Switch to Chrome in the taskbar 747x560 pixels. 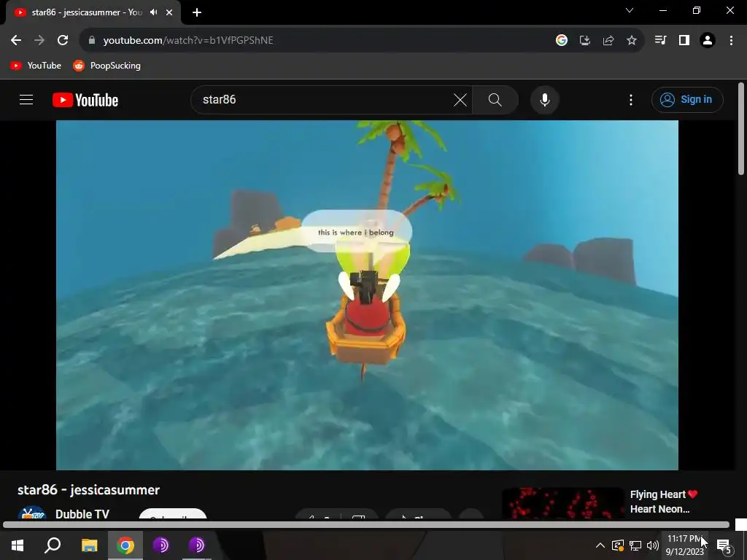(125, 545)
